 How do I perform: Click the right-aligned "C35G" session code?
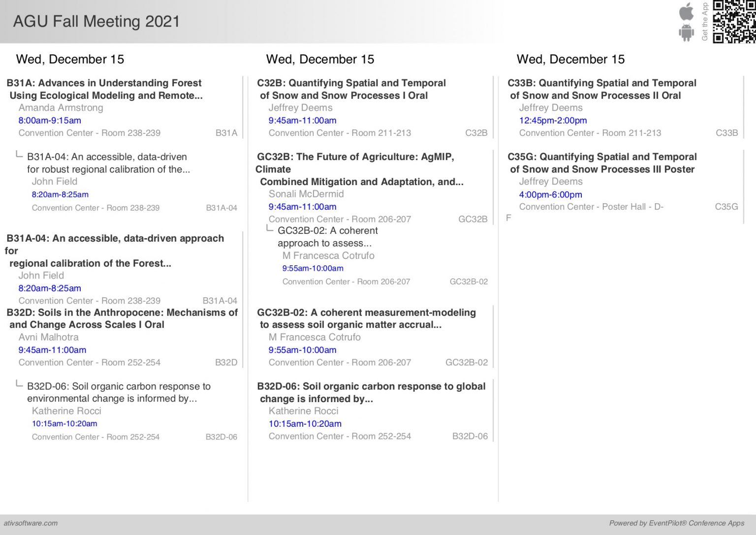(726, 207)
